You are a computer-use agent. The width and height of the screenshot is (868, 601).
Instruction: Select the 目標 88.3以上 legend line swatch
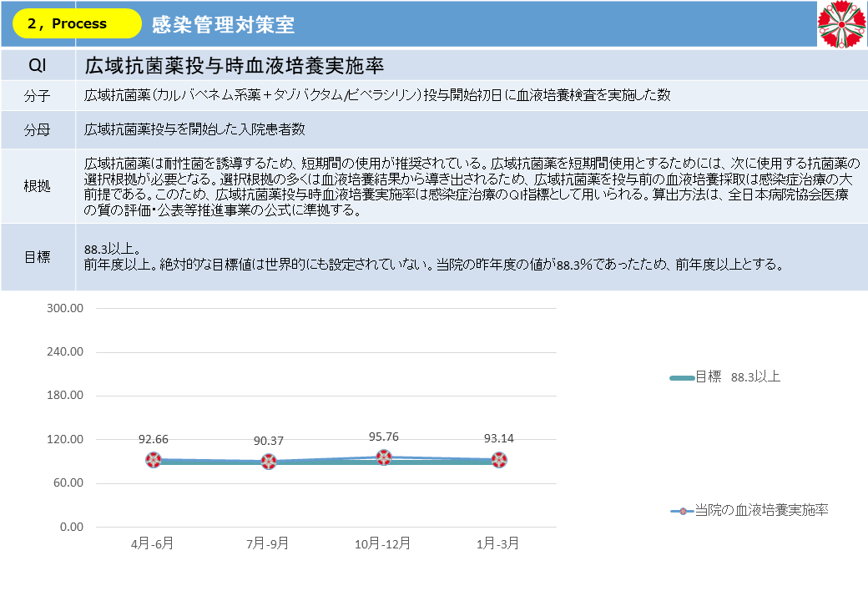pos(682,378)
